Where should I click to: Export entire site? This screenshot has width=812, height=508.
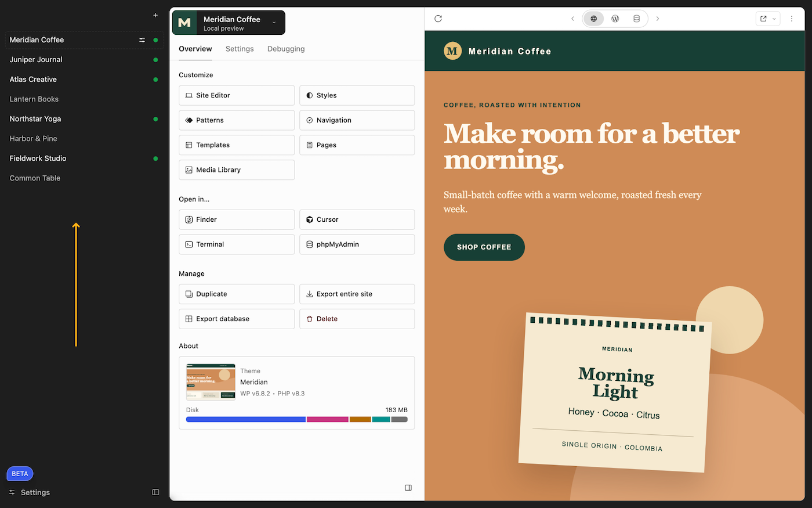[357, 294]
